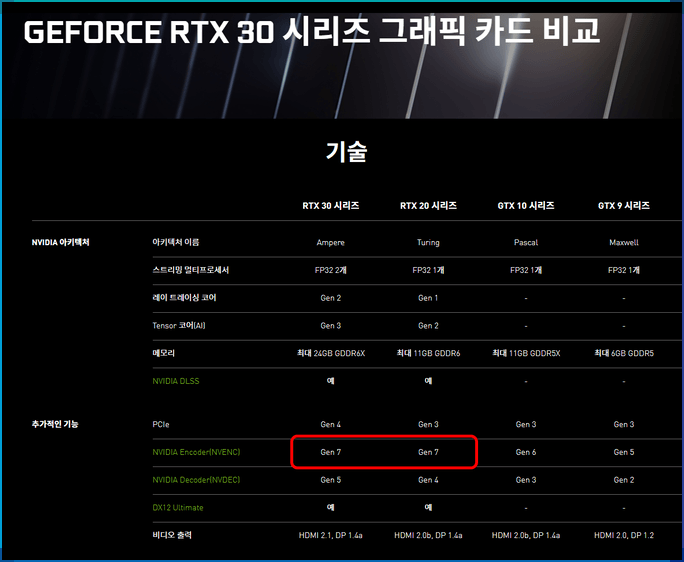
Task: Open the NVIDIA Encoder(NVENC) link
Action: (x=196, y=452)
